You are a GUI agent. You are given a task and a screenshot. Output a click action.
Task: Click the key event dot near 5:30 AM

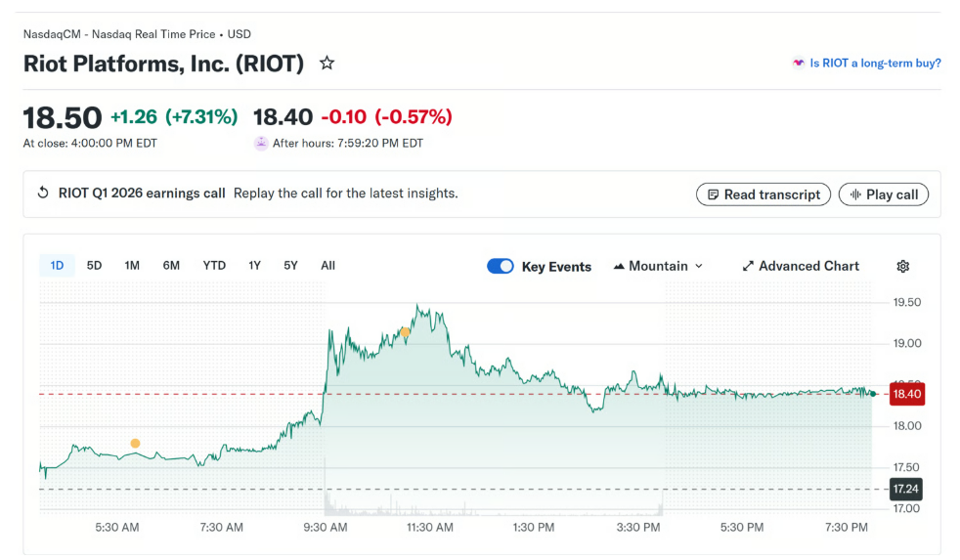click(x=135, y=443)
